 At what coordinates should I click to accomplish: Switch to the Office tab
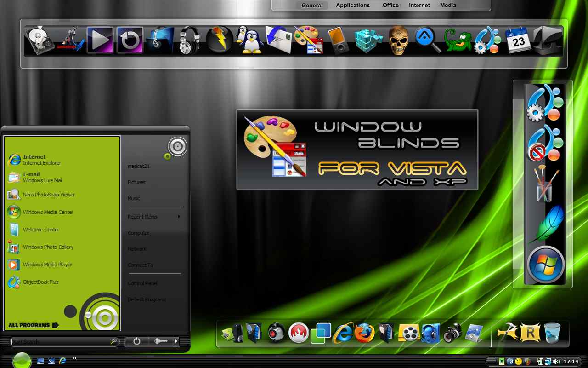click(x=390, y=6)
